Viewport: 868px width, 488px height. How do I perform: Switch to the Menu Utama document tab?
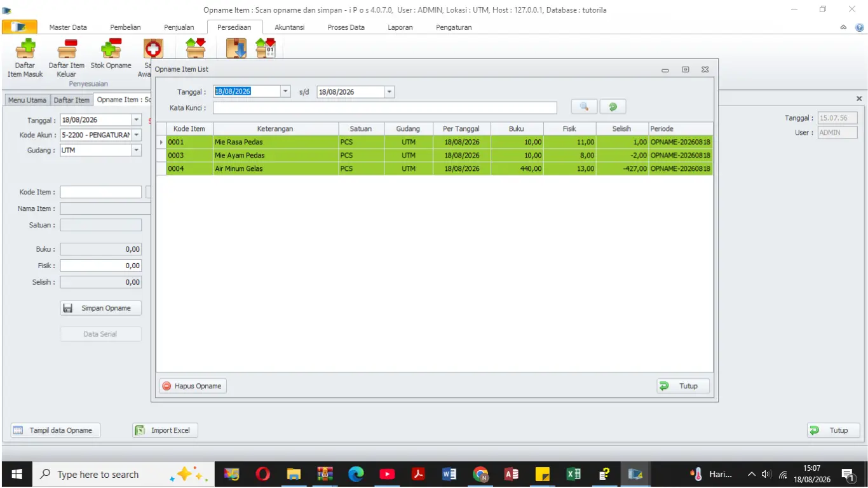click(27, 100)
